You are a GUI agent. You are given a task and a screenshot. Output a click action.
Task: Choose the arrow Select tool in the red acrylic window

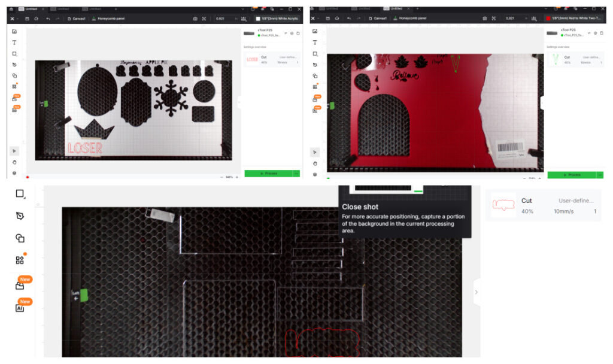[x=315, y=152]
